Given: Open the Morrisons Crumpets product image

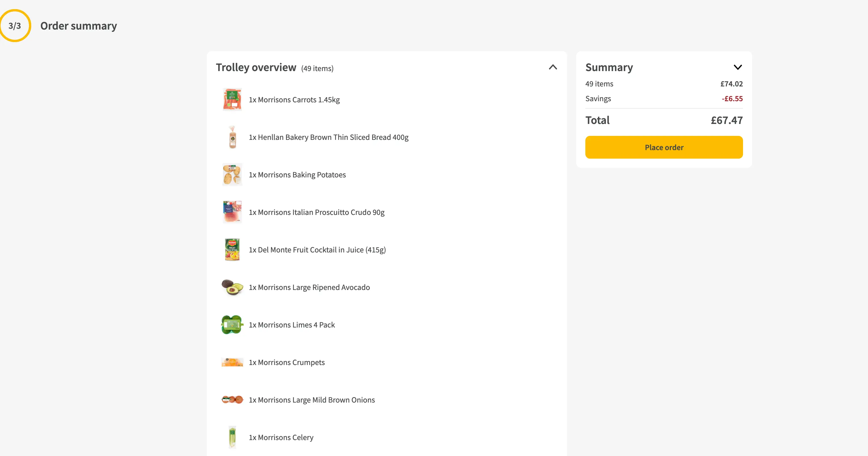Looking at the screenshot, I should 232,362.
